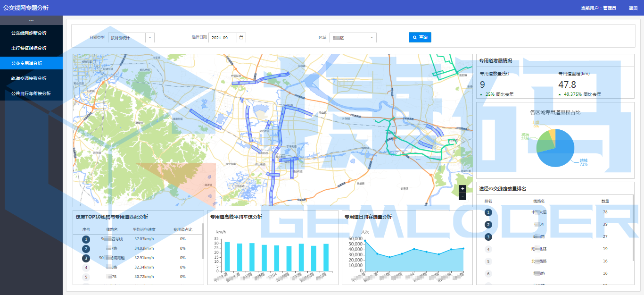
Task: Select the active 公交专用道分析 sidebar item
Action: tap(27, 63)
